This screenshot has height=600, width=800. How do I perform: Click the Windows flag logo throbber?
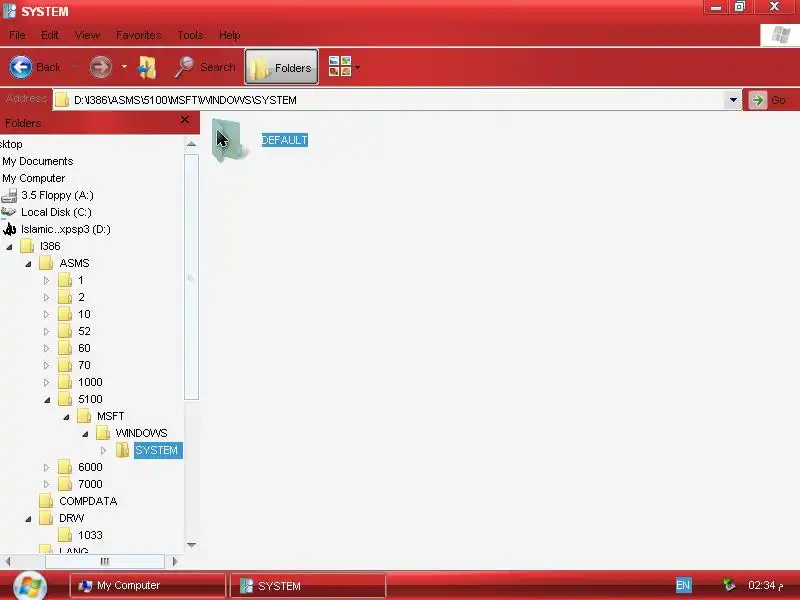click(780, 35)
